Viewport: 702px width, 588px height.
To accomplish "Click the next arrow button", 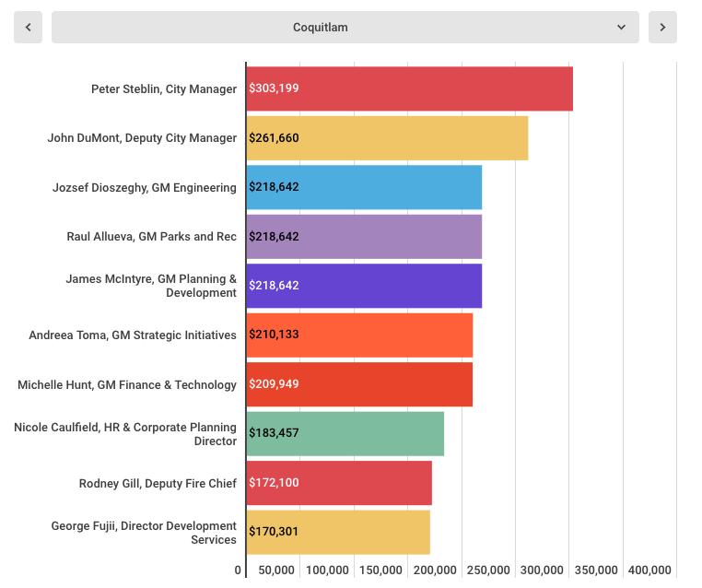I will point(662,28).
